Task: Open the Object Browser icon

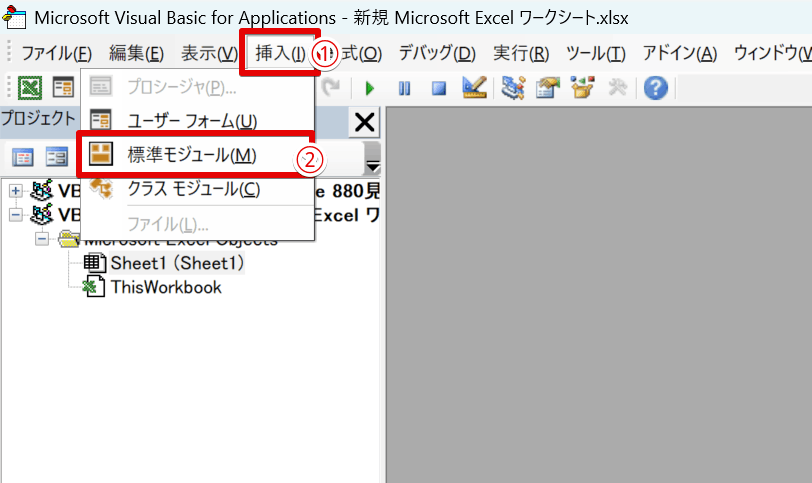Action: tap(582, 89)
